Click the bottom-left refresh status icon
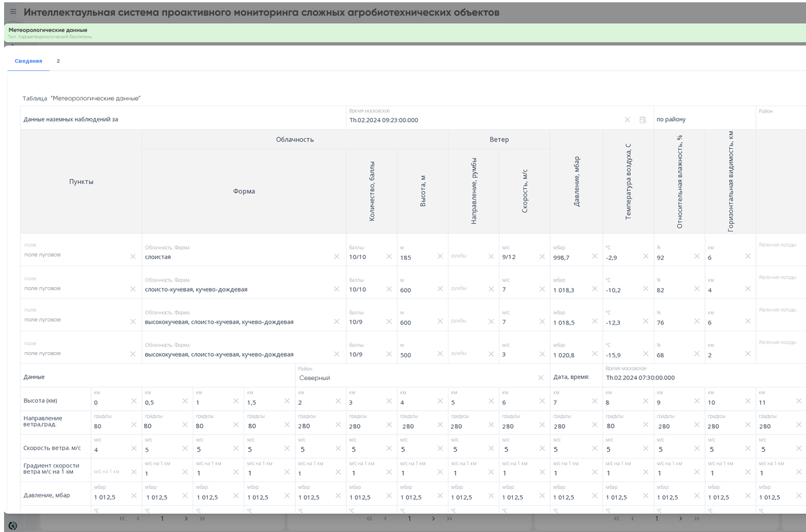Screen dimensions: 806x532 coord(13,526)
